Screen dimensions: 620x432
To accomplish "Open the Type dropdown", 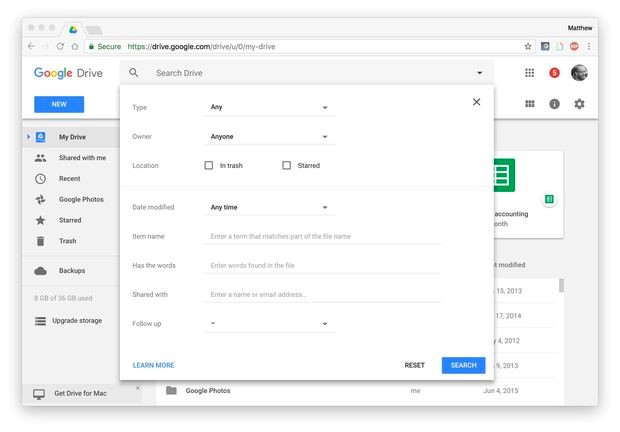I will coord(269,107).
